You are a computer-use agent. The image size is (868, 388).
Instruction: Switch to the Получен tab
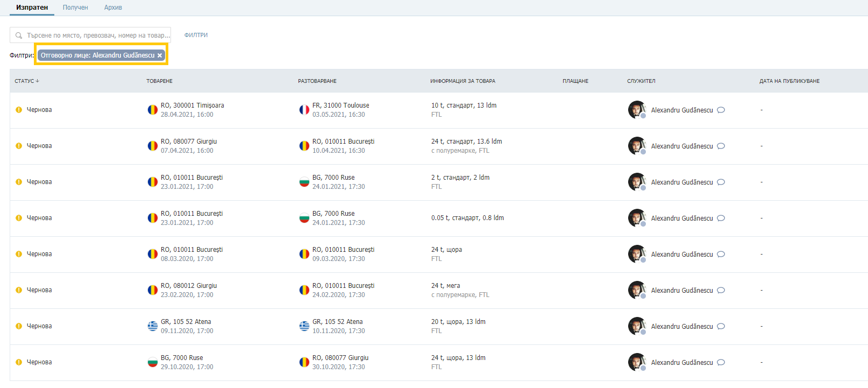pos(75,8)
